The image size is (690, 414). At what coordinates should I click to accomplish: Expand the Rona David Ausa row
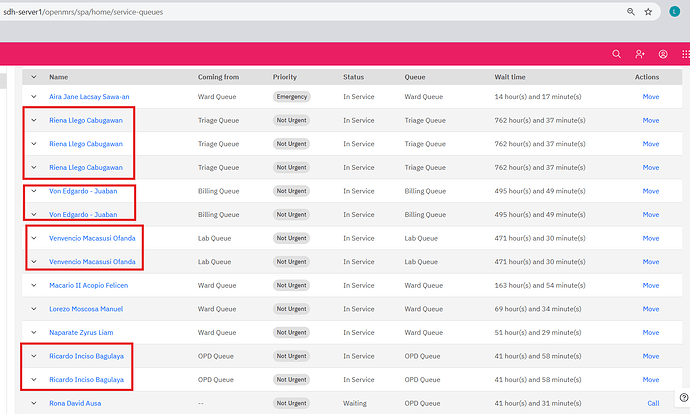[x=32, y=403]
